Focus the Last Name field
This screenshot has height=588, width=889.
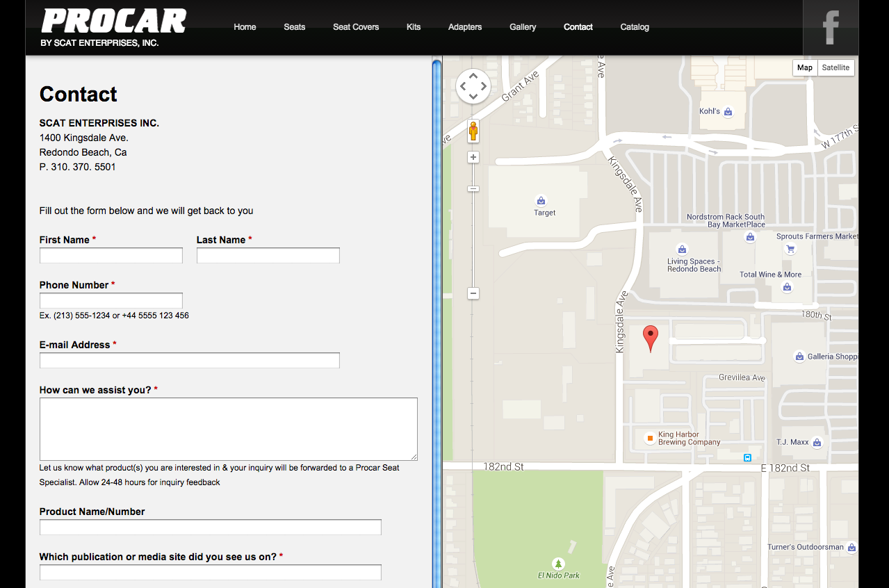(268, 256)
